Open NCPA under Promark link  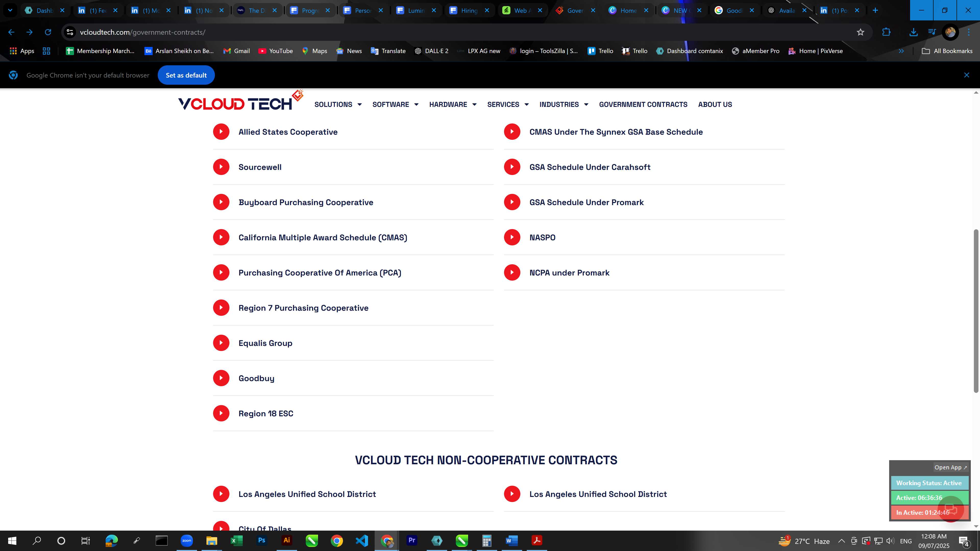click(569, 273)
